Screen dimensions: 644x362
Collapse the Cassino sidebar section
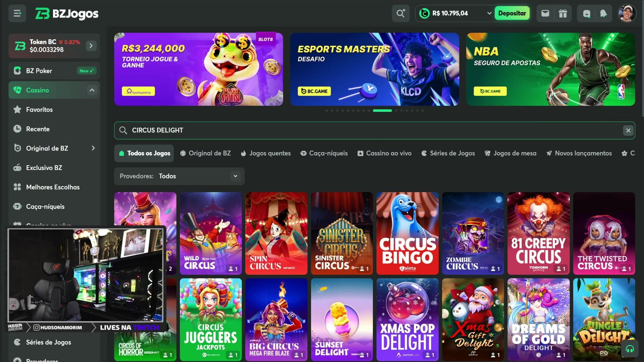92,90
